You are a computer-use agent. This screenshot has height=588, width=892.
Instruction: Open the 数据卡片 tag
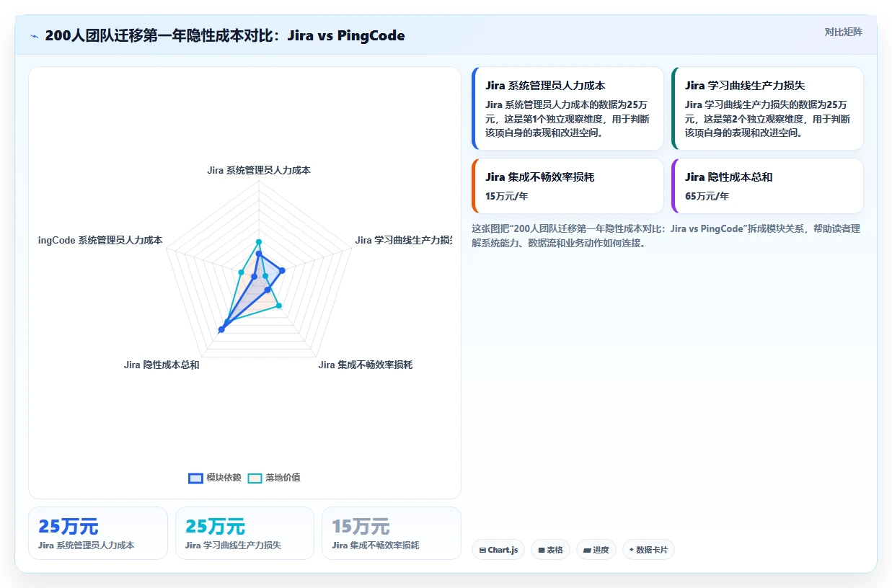pyautogui.click(x=648, y=550)
